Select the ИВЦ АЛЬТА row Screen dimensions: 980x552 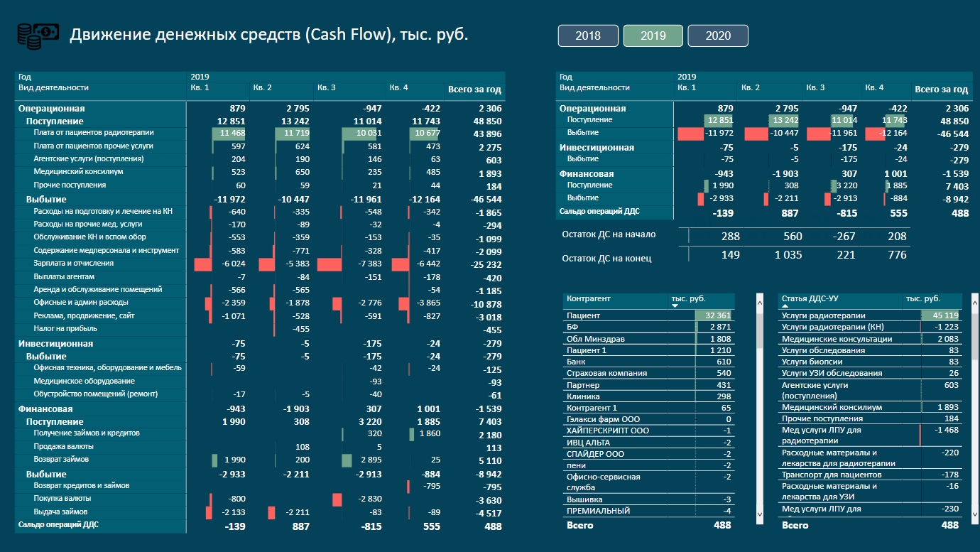click(649, 443)
